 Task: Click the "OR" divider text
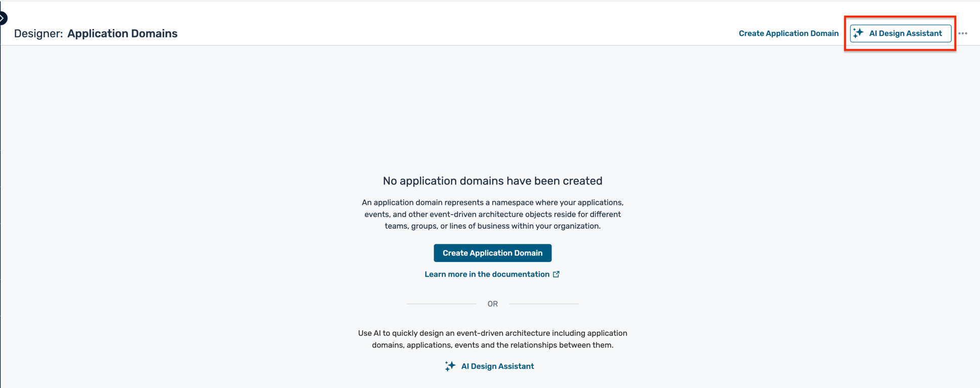[x=492, y=304]
